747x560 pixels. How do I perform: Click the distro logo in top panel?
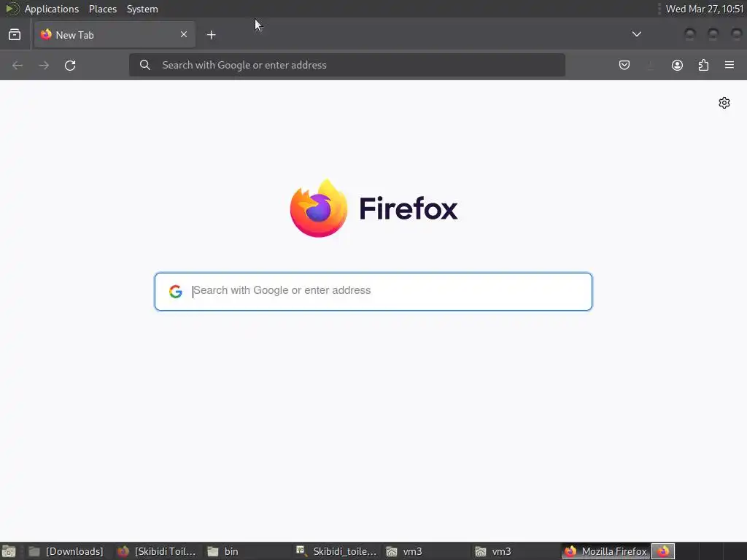tap(12, 9)
